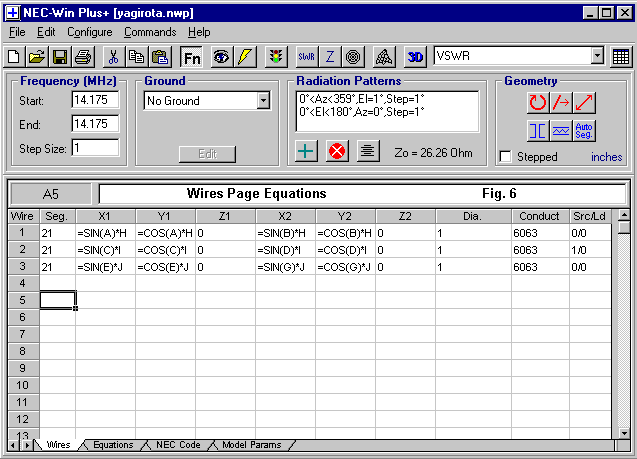Click the rotate geometry icon
Viewport: 637px width, 459px height.
tap(538, 102)
